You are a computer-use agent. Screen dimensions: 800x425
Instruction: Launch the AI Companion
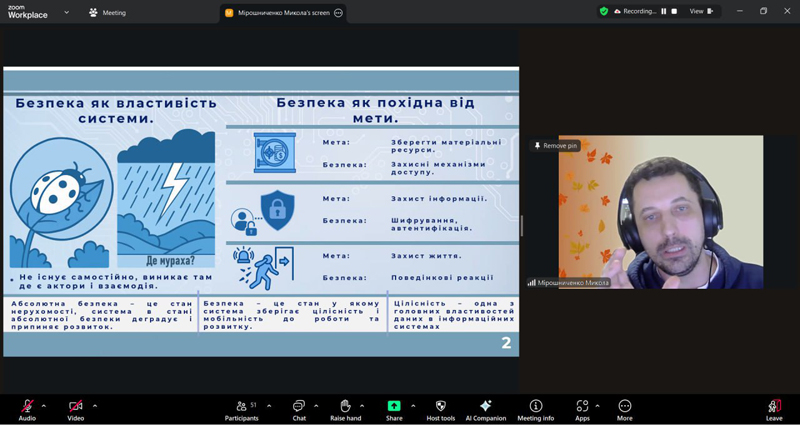[486, 406]
